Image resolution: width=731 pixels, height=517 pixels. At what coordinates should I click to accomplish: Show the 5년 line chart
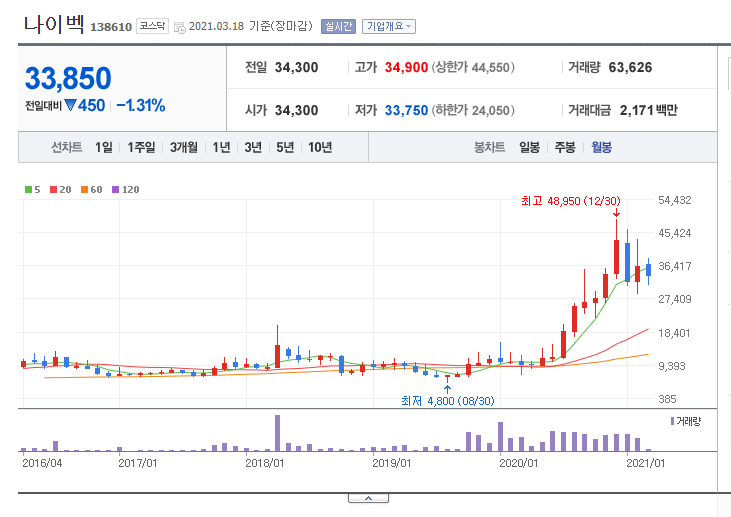(285, 147)
